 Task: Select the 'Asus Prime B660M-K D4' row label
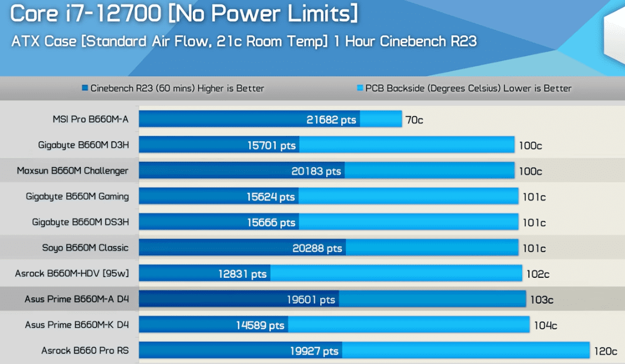point(77,325)
